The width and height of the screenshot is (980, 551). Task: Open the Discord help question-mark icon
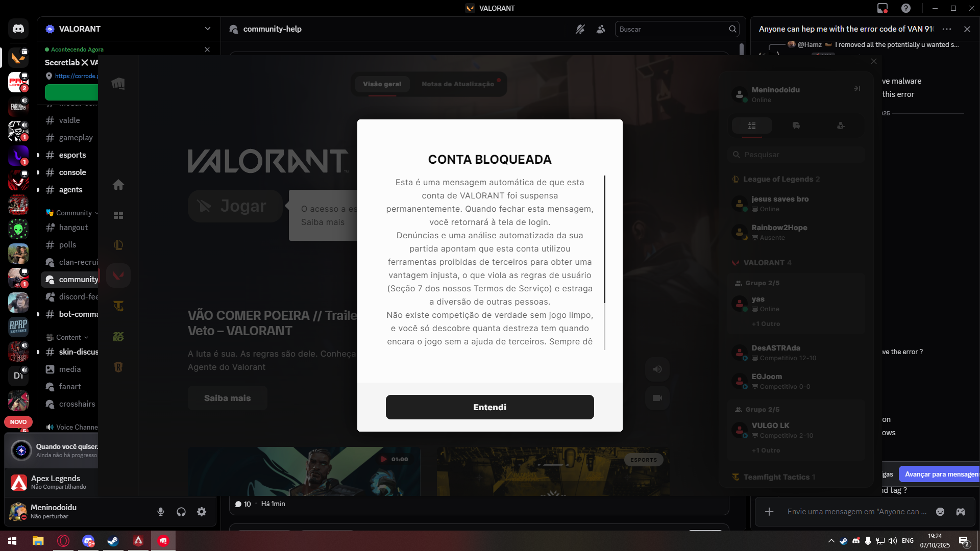click(906, 8)
